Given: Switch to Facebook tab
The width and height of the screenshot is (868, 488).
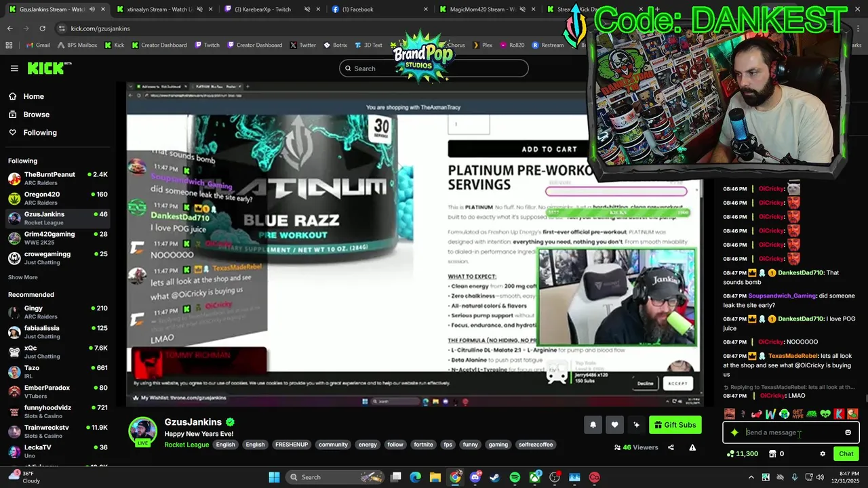Looking at the screenshot, I should tap(380, 9).
